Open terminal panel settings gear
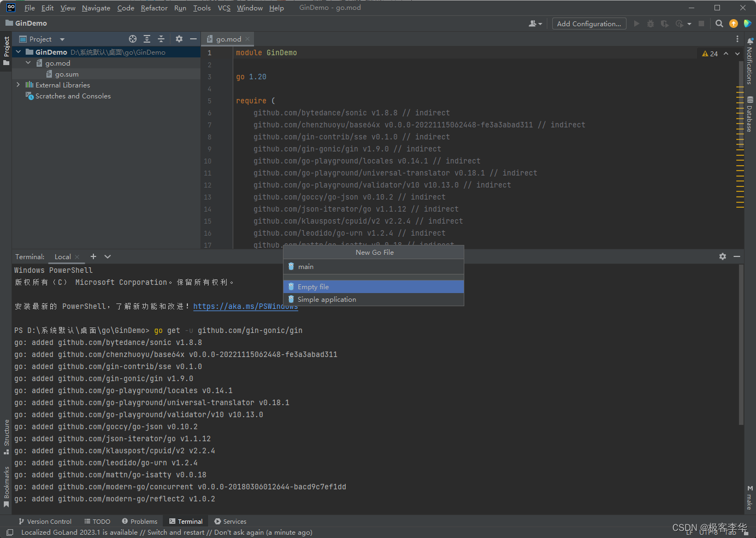756x538 pixels. point(723,256)
